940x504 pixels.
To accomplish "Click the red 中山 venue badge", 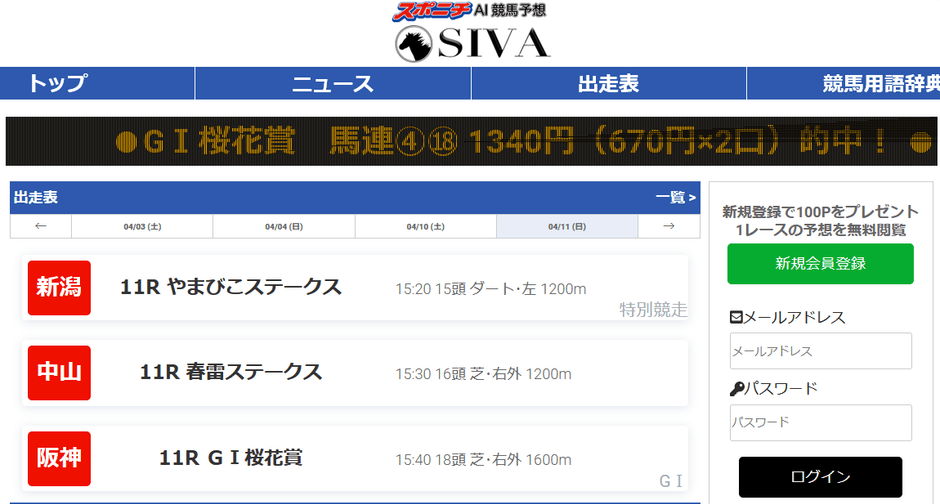I will [x=59, y=373].
